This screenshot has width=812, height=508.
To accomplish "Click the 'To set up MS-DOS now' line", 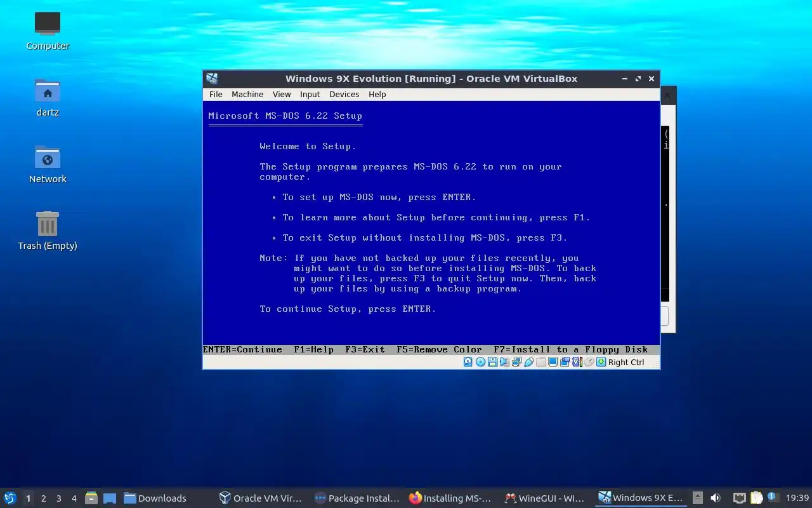I will [x=379, y=197].
